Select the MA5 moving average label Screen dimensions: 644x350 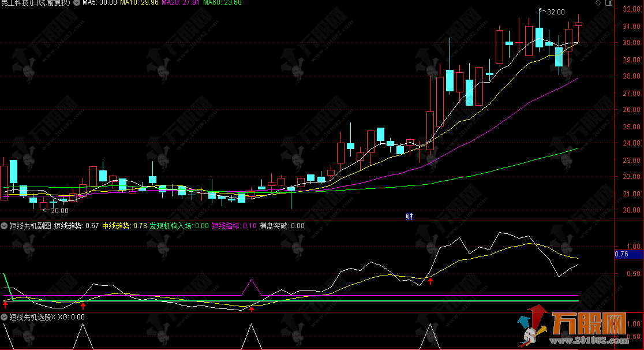pos(99,3)
